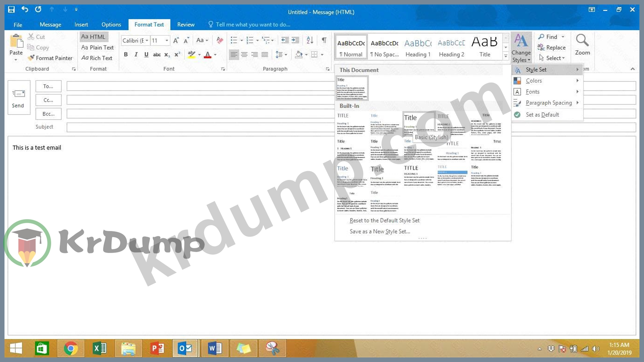
Task: Switch message format to Rich Text
Action: (x=97, y=58)
